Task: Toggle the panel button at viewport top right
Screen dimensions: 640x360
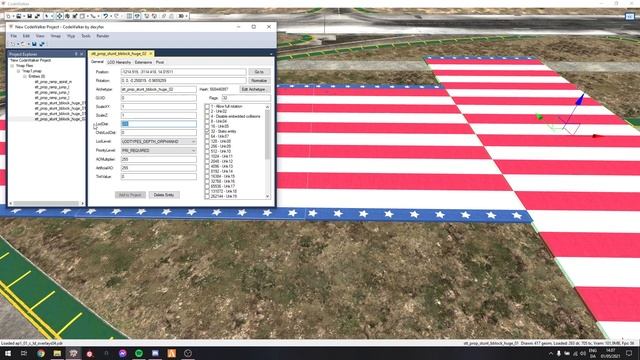Action: [x=630, y=16]
